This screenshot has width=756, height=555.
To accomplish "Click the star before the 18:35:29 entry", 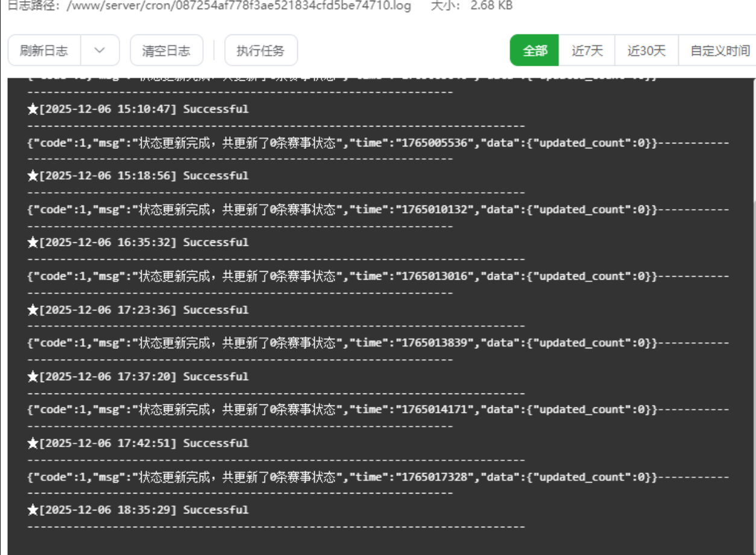I will coord(33,510).
